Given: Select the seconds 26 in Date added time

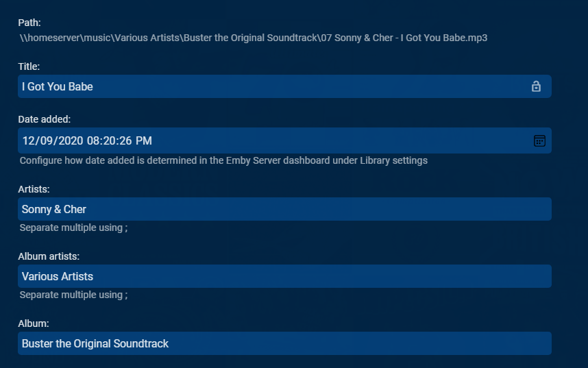Looking at the screenshot, I should pos(126,140).
